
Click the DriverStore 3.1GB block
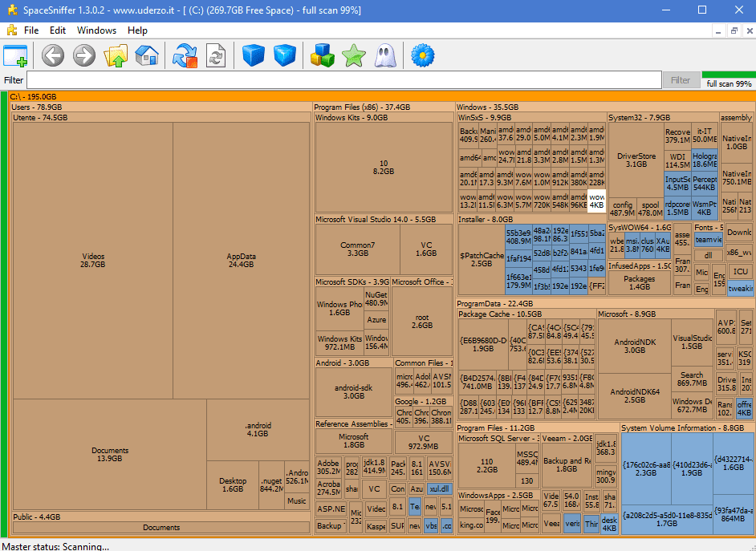tap(636, 160)
